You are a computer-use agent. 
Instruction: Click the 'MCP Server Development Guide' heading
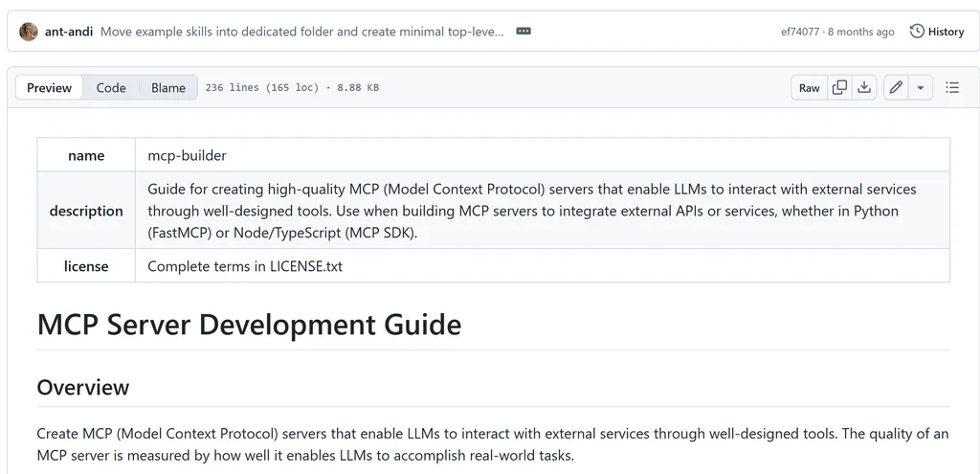pos(249,325)
